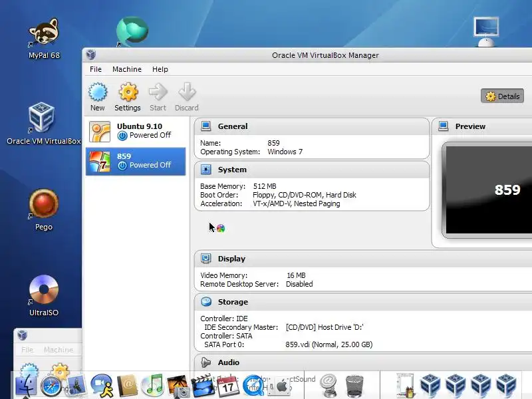
Task: Click the Preview section monitor icon
Action: (x=443, y=126)
